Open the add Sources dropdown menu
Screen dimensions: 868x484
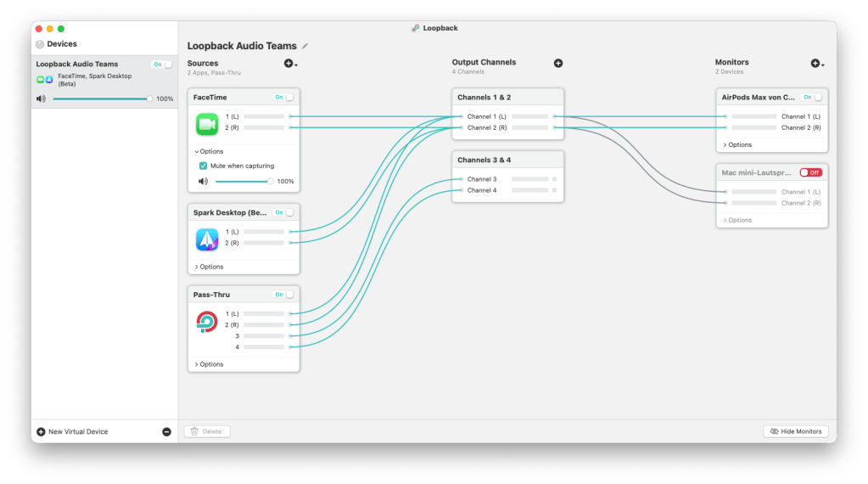(x=290, y=64)
